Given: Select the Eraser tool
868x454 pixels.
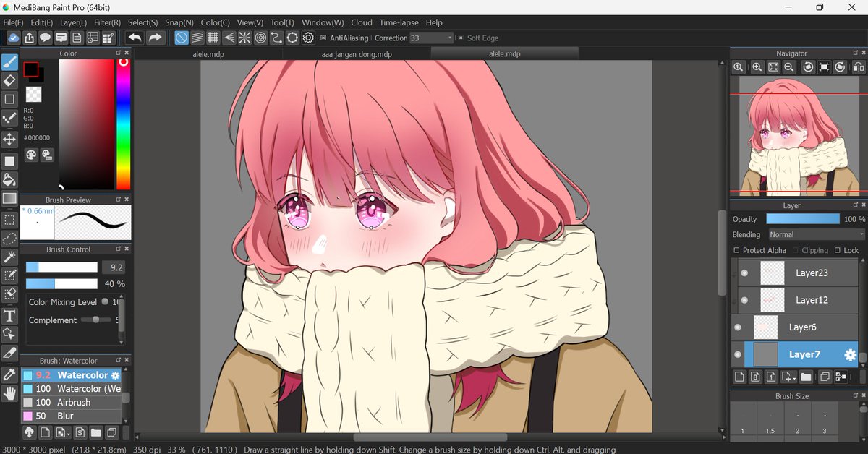Looking at the screenshot, I should coord(9,80).
